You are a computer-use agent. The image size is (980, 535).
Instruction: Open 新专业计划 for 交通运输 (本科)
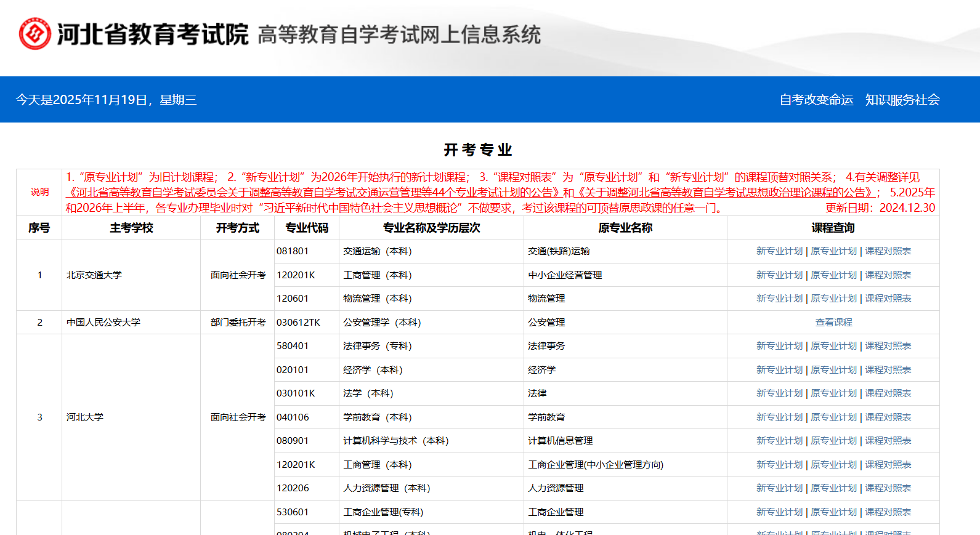coord(779,251)
